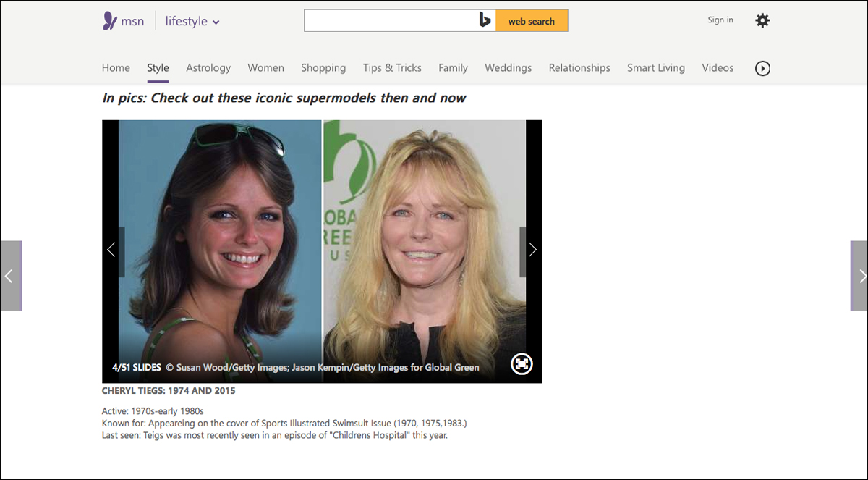The width and height of the screenshot is (868, 480).
Task: Advance to next slide in slideshow
Action: 532,250
